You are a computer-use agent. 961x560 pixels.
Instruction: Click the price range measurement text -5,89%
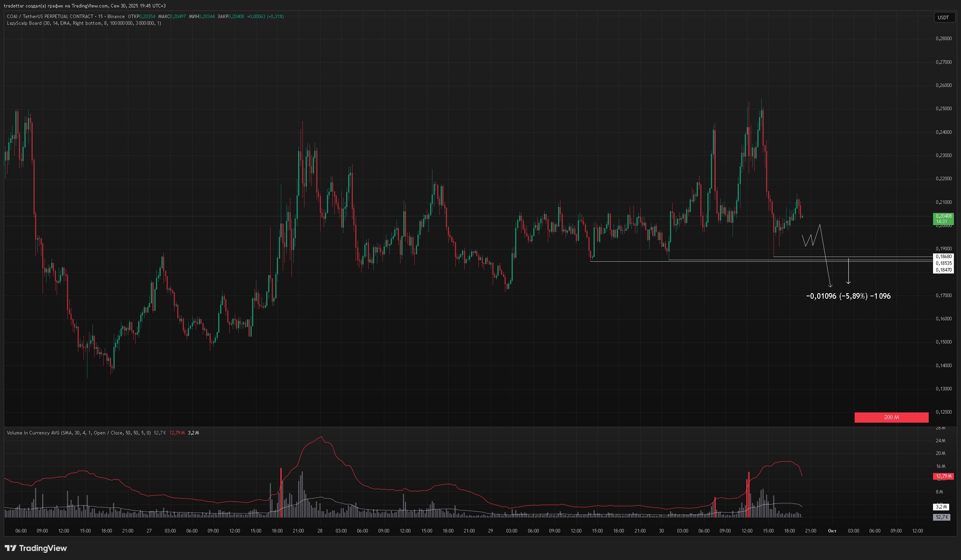click(x=853, y=296)
